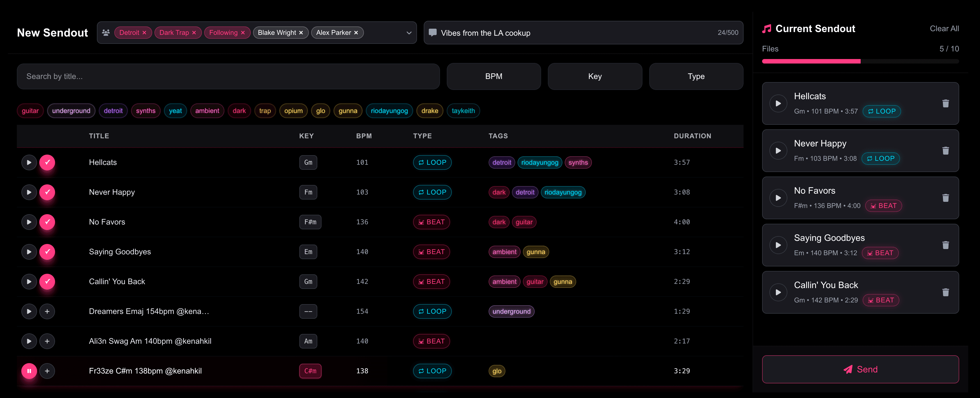Open the BPM filter
This screenshot has width=980, height=398.
click(x=493, y=76)
